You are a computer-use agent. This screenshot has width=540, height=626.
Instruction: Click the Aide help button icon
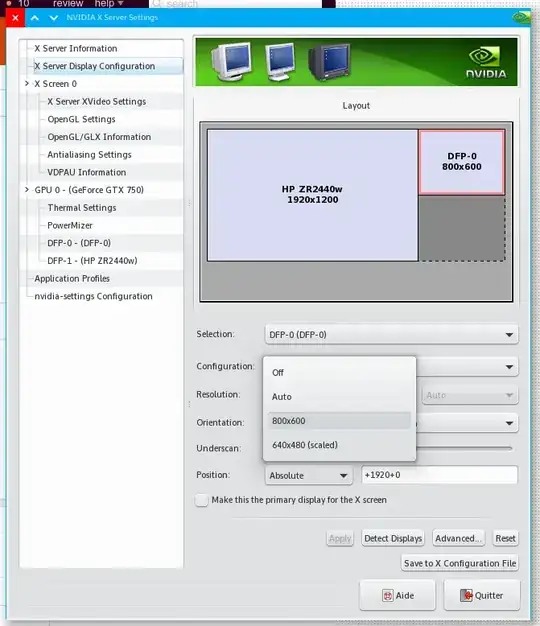(x=388, y=595)
